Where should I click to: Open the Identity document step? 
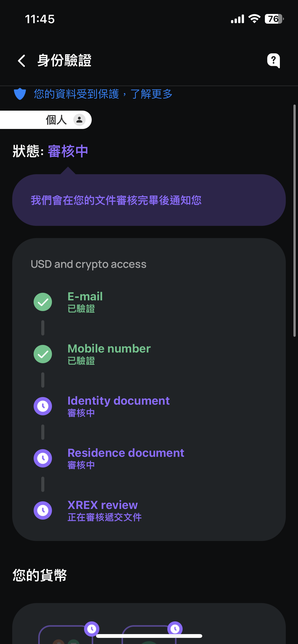tap(118, 406)
